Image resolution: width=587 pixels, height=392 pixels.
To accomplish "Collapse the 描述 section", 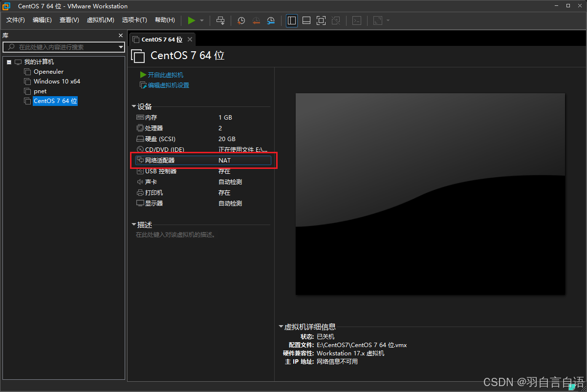I will [x=134, y=225].
